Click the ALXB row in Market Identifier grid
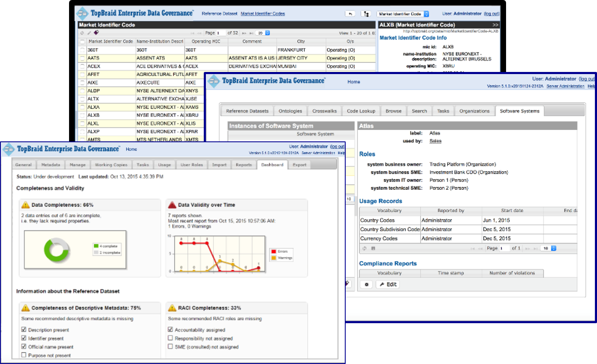This screenshot has width=597, height=364. [x=141, y=115]
